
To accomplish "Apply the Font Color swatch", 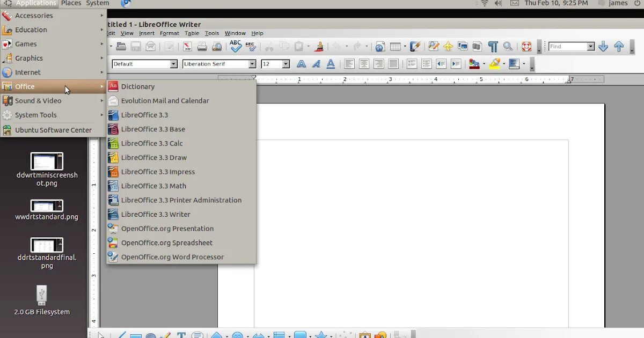I will tap(474, 64).
